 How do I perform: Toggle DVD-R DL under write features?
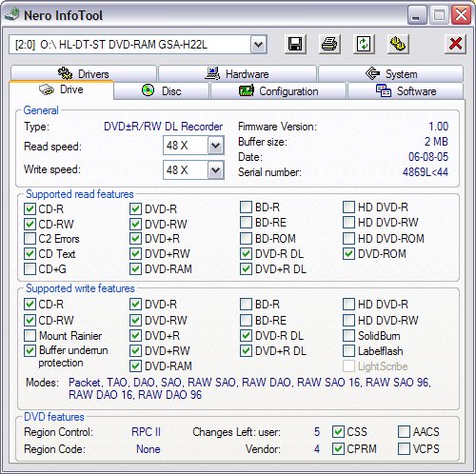[246, 335]
